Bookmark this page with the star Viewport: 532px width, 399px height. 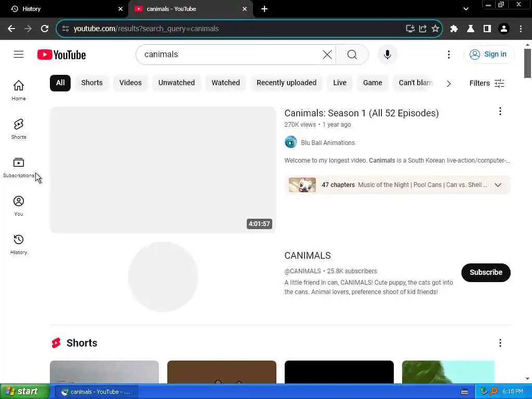pyautogui.click(x=435, y=29)
